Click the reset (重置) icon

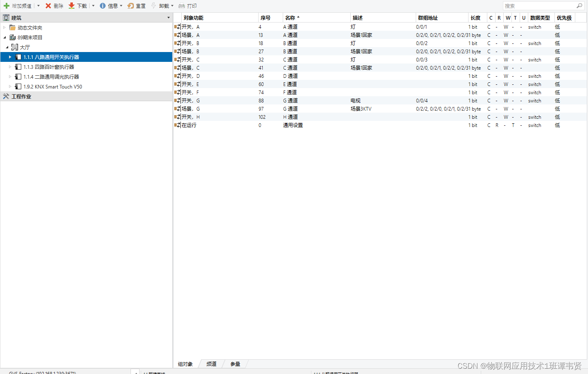[131, 6]
